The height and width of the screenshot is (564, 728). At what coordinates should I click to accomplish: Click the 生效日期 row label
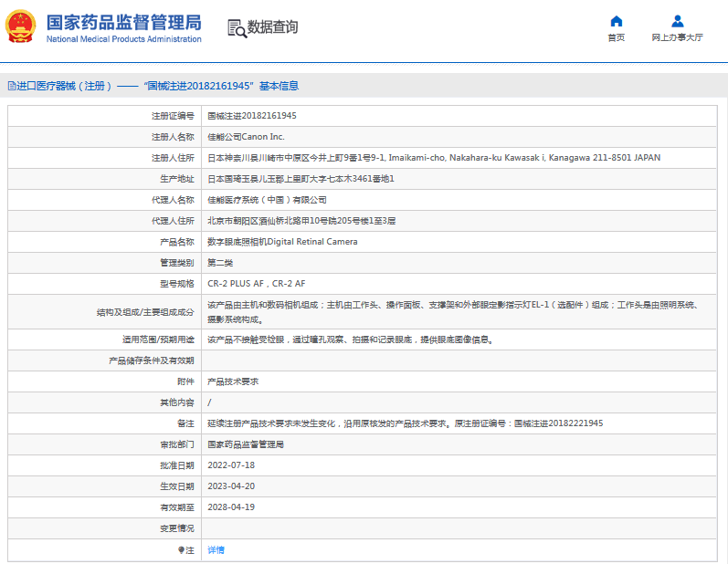pos(177,486)
